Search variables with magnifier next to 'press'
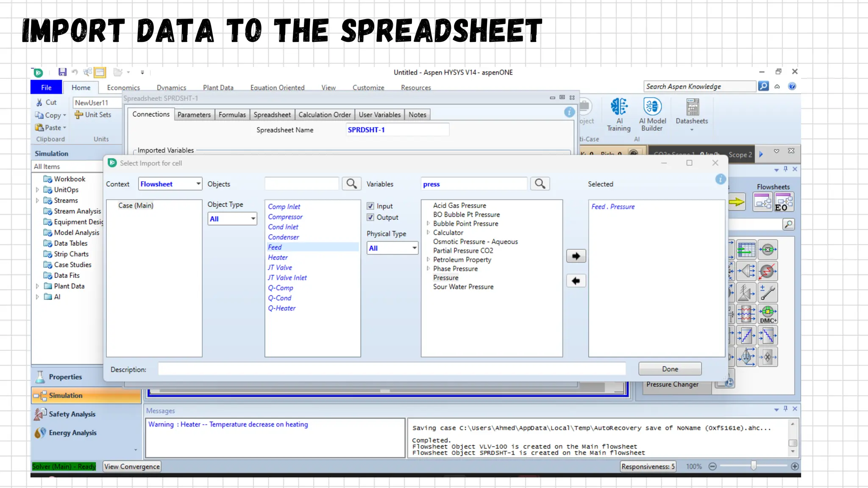The height and width of the screenshot is (488, 868). [x=540, y=184]
